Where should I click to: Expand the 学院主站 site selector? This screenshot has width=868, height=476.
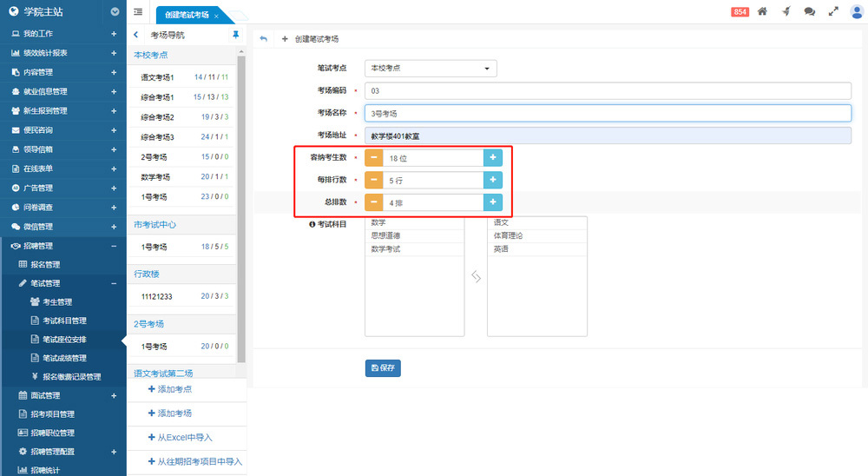115,12
